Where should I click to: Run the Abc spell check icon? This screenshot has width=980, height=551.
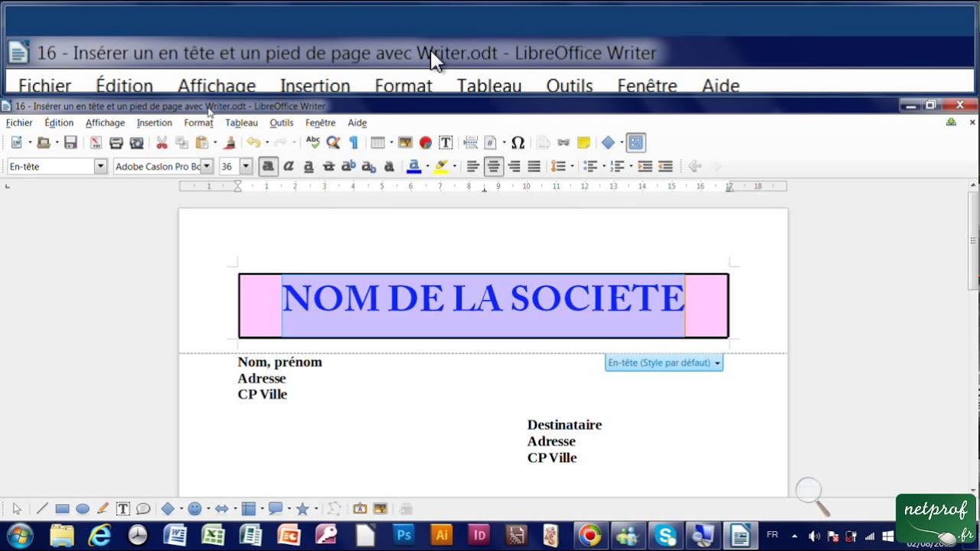(x=312, y=142)
